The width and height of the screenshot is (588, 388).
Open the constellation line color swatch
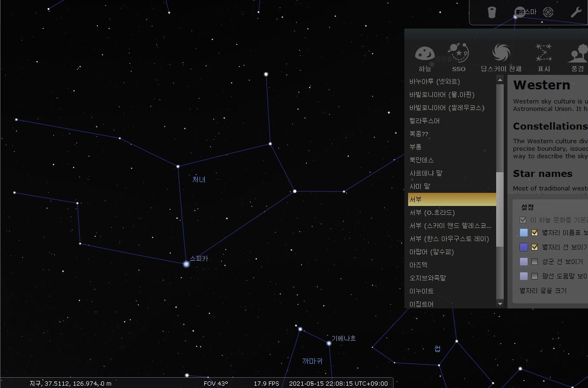point(524,247)
